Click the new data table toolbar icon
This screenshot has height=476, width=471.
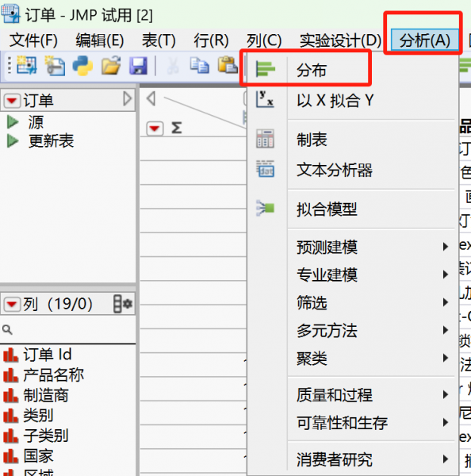click(x=27, y=65)
